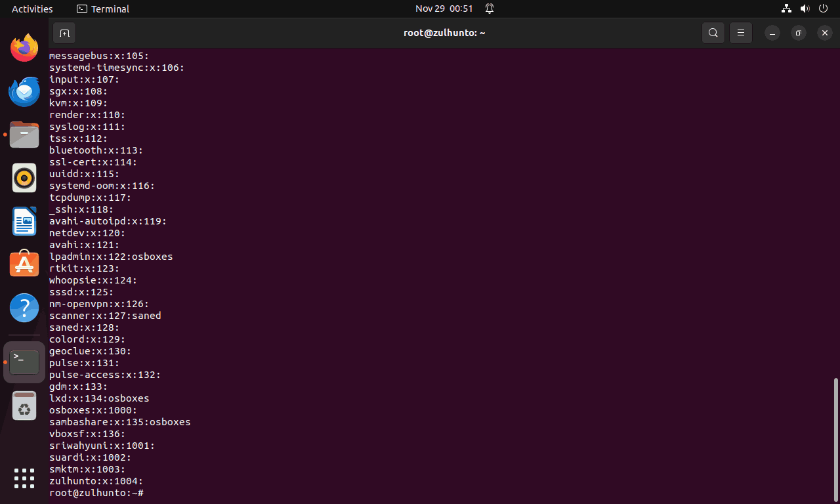Click the line 'scanner:x:127:saned'
The height and width of the screenshot is (504, 840).
pos(105,316)
